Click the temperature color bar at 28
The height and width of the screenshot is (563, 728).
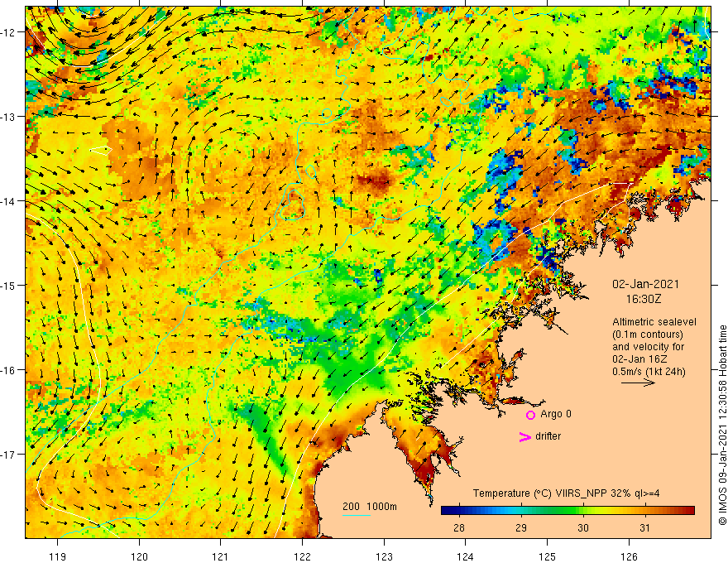[x=459, y=511]
